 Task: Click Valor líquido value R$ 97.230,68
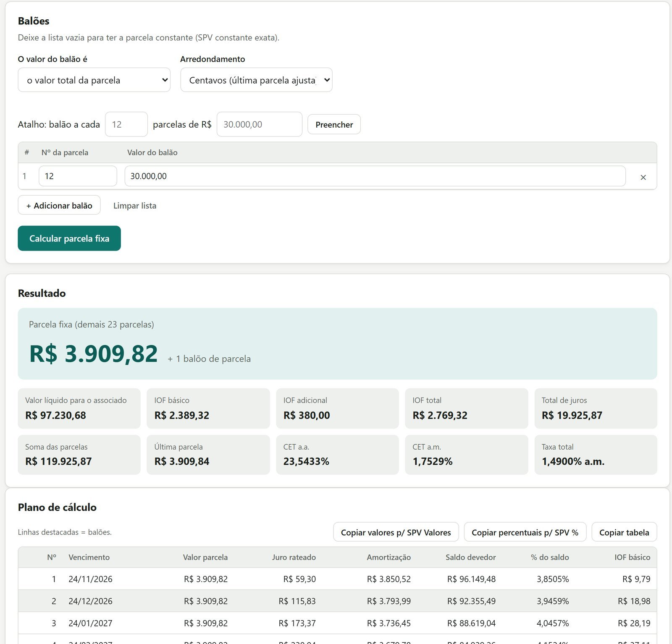[x=55, y=415]
